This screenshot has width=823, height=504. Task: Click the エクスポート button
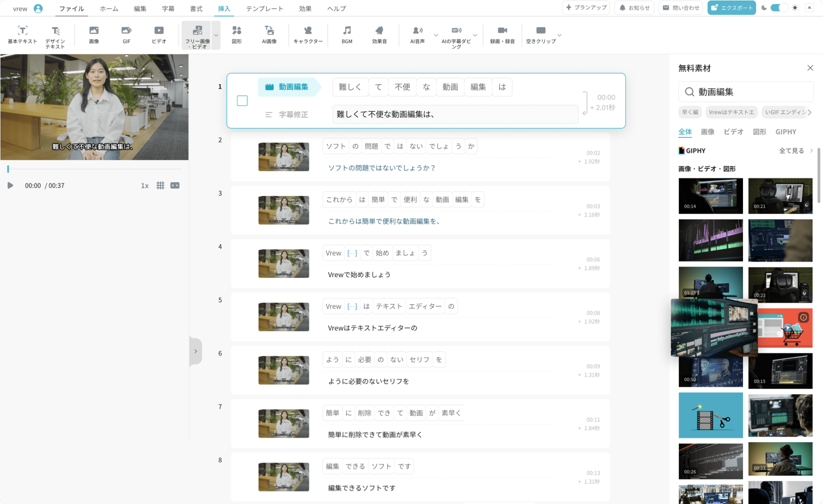click(x=731, y=7)
